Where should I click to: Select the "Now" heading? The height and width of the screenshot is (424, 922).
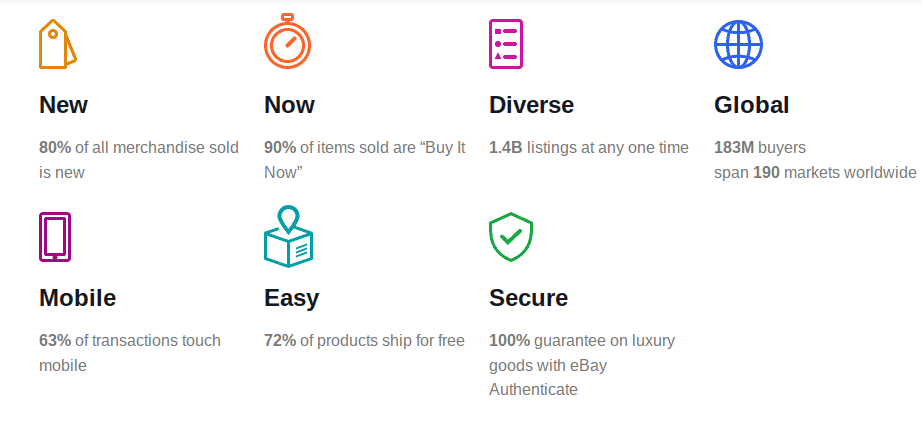click(x=289, y=105)
